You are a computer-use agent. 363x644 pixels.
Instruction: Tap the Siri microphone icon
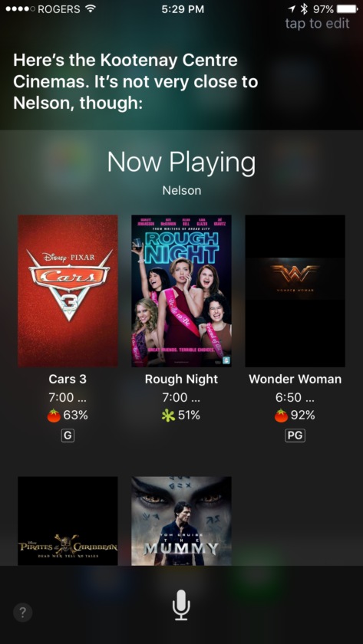pyautogui.click(x=181, y=605)
